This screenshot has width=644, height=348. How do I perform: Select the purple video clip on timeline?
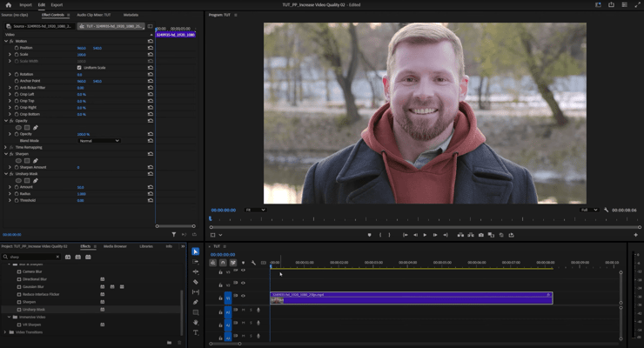tap(411, 298)
